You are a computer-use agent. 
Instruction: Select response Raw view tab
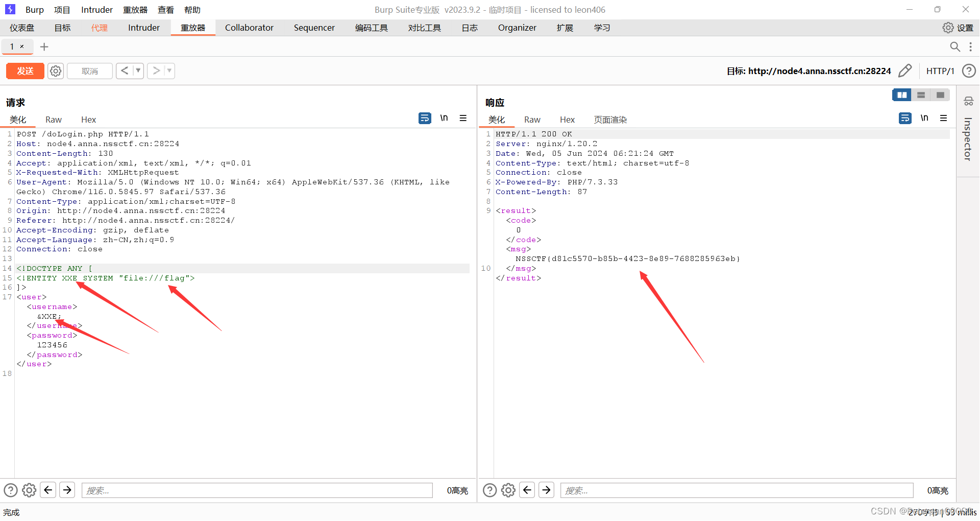point(532,120)
